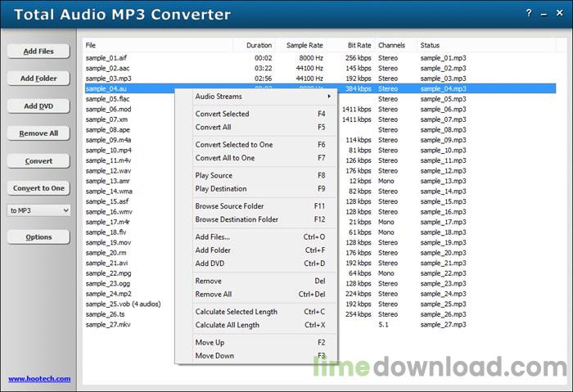573x392 pixels.
Task: Select file sample_14.wma in the list
Action: coord(109,191)
